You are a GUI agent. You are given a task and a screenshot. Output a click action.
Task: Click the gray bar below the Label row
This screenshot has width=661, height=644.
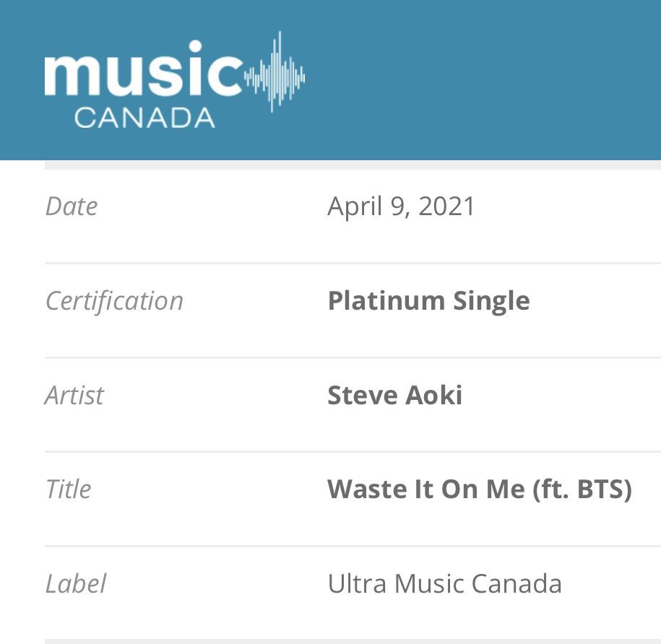click(353, 640)
